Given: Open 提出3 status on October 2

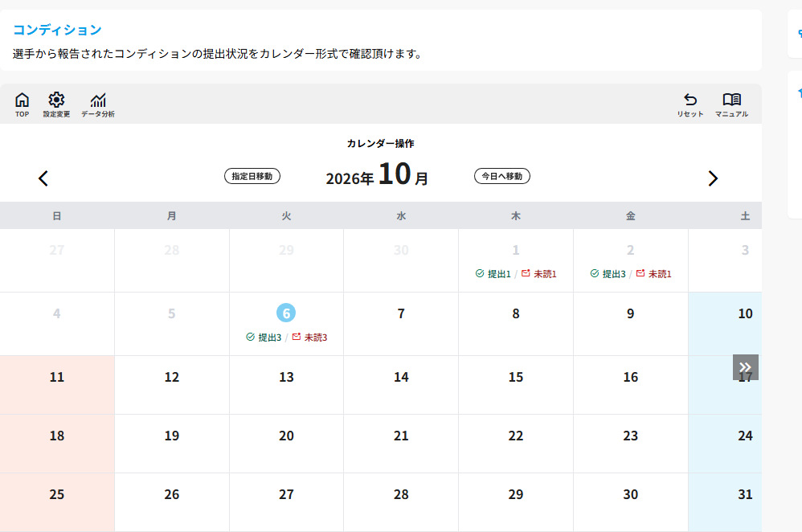Looking at the screenshot, I should point(608,274).
